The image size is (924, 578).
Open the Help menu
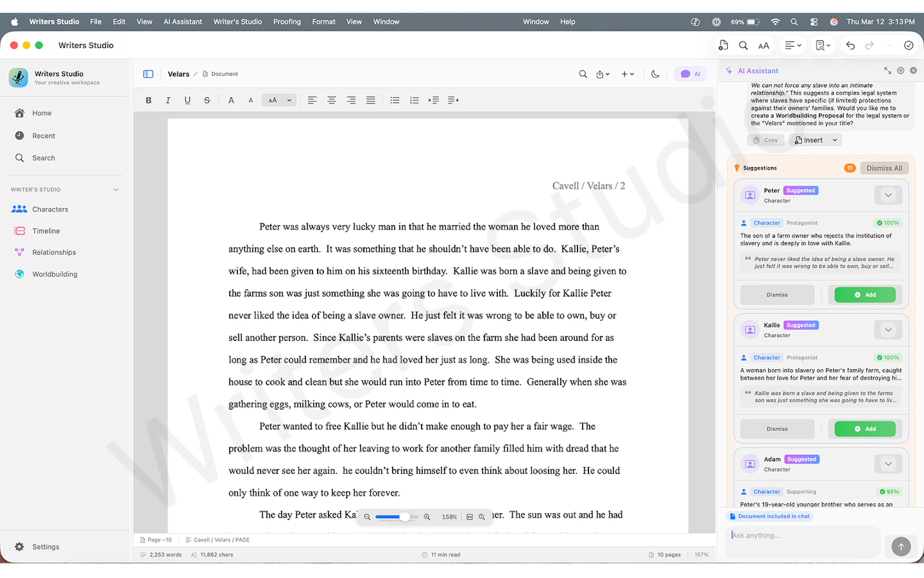[568, 22]
